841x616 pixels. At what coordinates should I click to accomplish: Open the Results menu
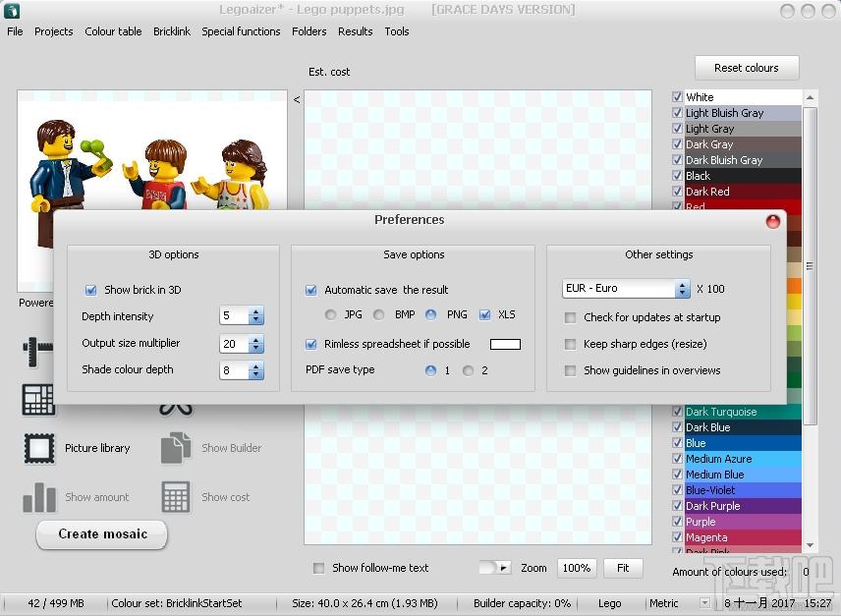pos(355,31)
